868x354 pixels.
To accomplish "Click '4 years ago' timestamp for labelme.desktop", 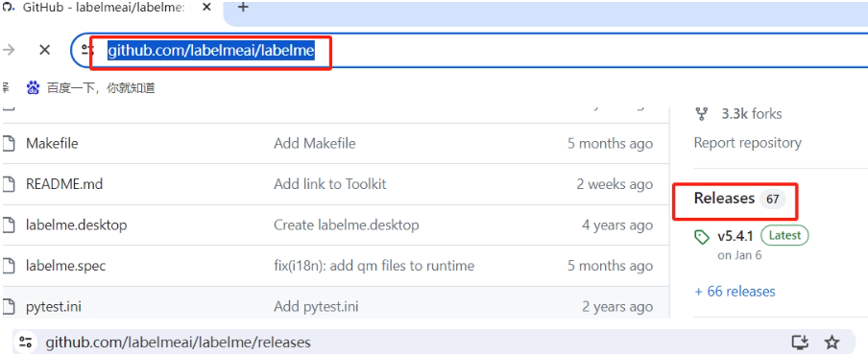I will tap(617, 225).
